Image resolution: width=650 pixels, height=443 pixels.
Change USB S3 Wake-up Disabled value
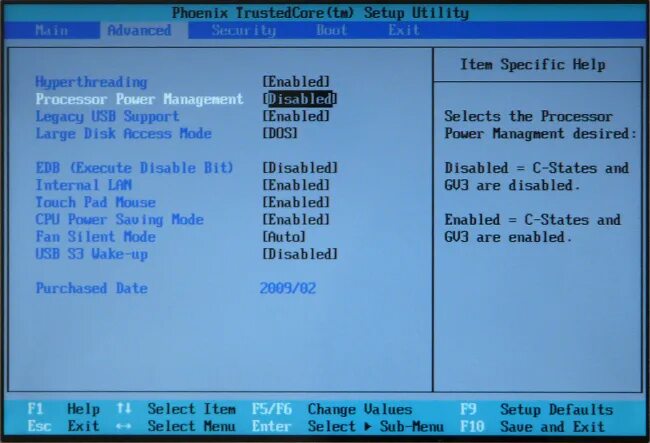[300, 254]
